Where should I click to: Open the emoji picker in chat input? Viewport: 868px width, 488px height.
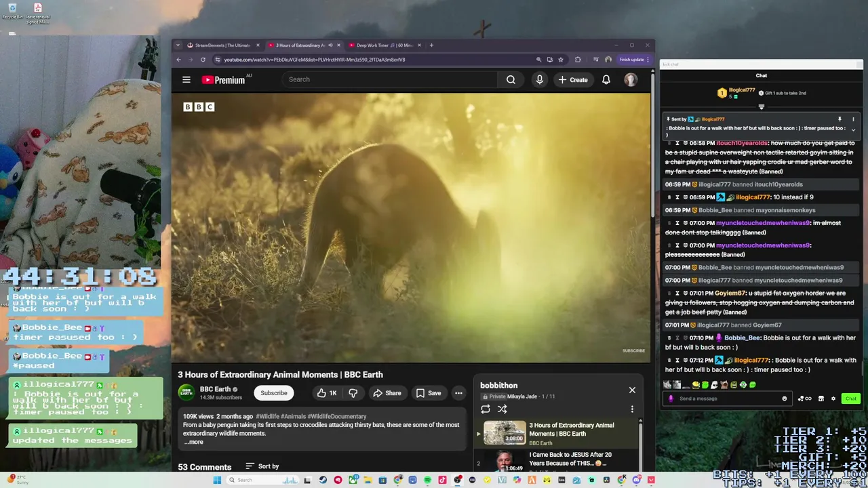click(x=785, y=399)
